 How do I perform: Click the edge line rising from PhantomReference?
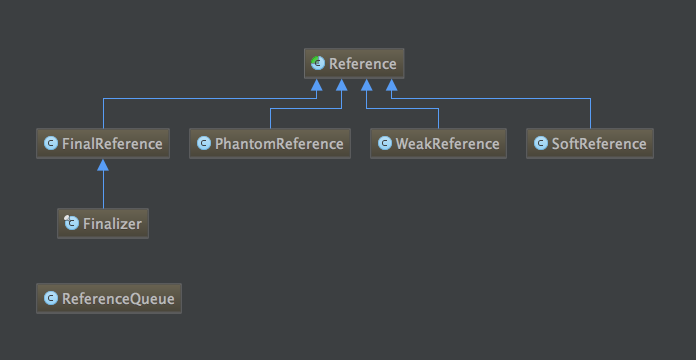coord(270,119)
